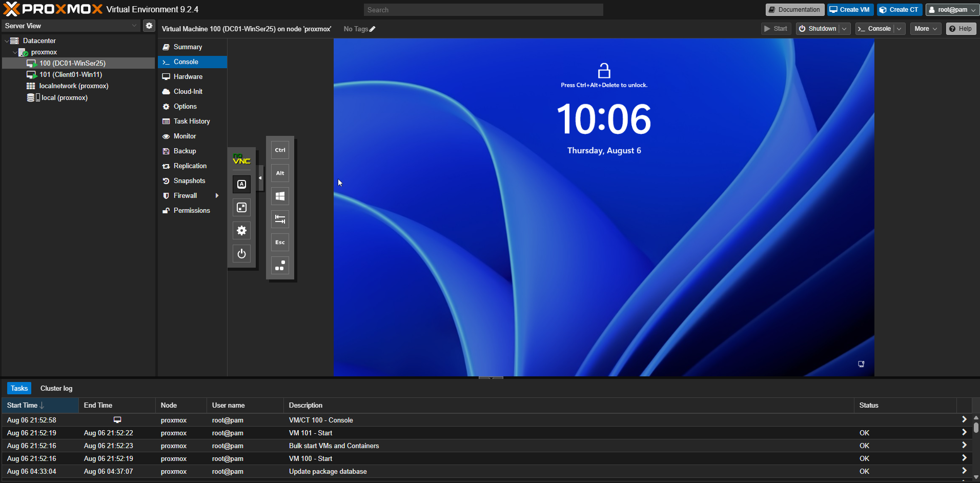Click the lock icon on Windows screen
This screenshot has width=980, height=483.
point(604,71)
